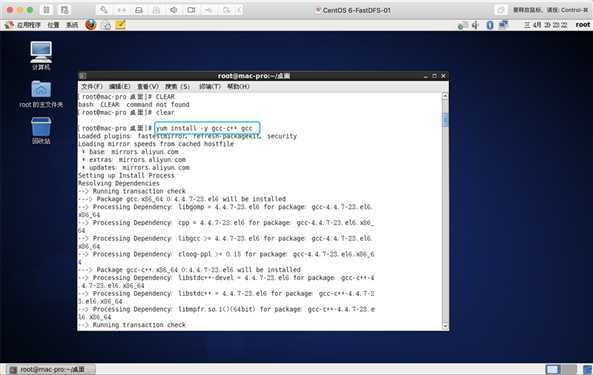This screenshot has height=375, width=593.
Task: Click the Bluetooth icon in GNOME panel
Action: click(490, 25)
